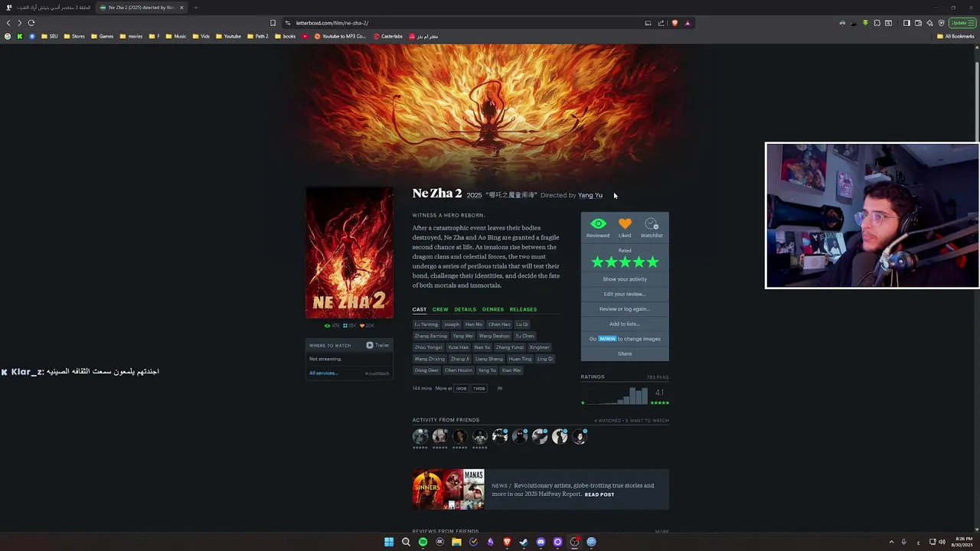980x551 pixels.
Task: Open the Share option
Action: (x=625, y=354)
